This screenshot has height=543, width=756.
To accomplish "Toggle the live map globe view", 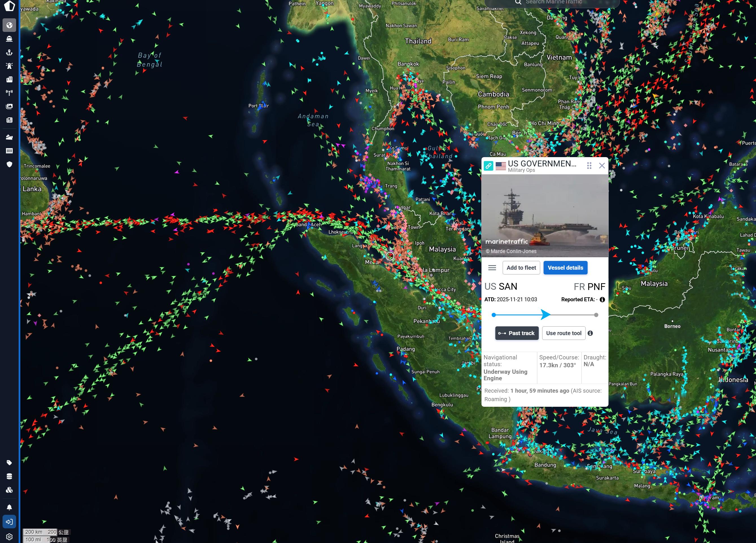I will pos(9,25).
